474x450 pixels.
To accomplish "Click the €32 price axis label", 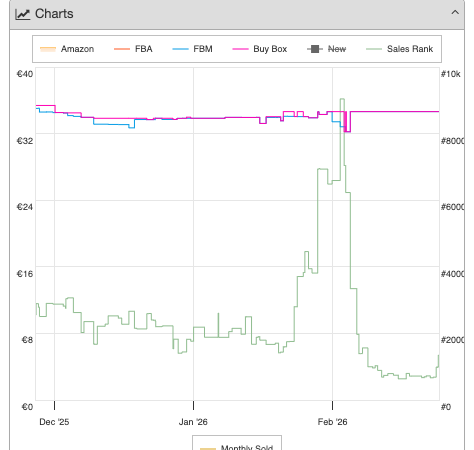I will (x=25, y=141).
